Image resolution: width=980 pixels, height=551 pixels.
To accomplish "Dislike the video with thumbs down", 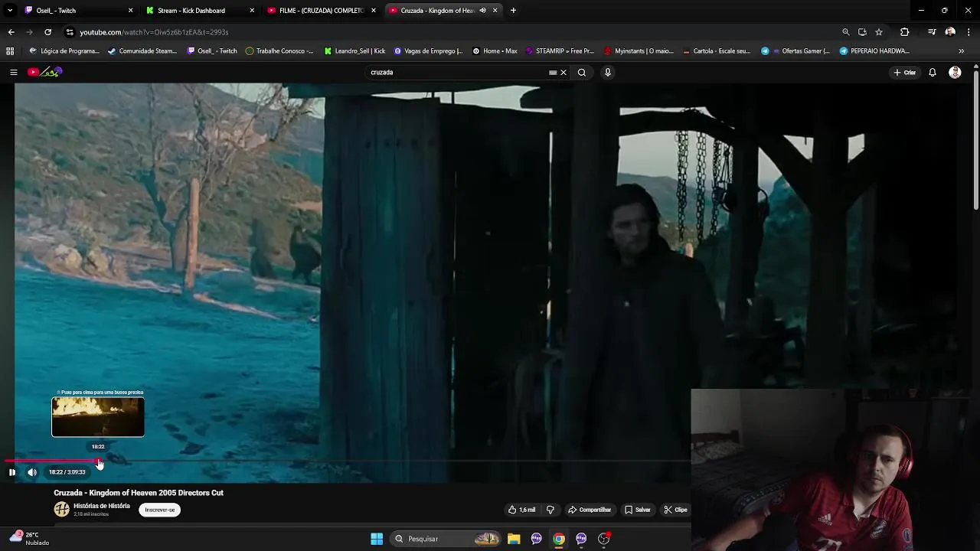I will pos(550,510).
